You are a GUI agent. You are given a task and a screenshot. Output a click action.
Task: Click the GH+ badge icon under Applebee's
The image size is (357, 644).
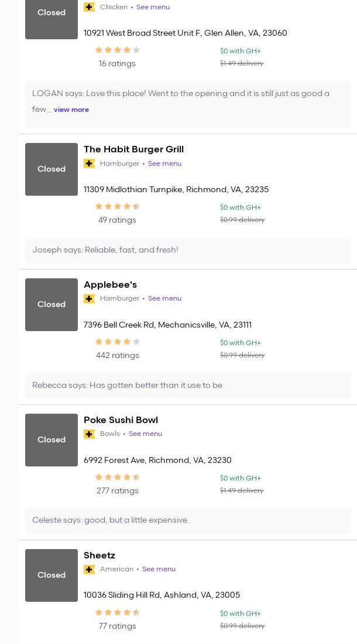pos(90,299)
